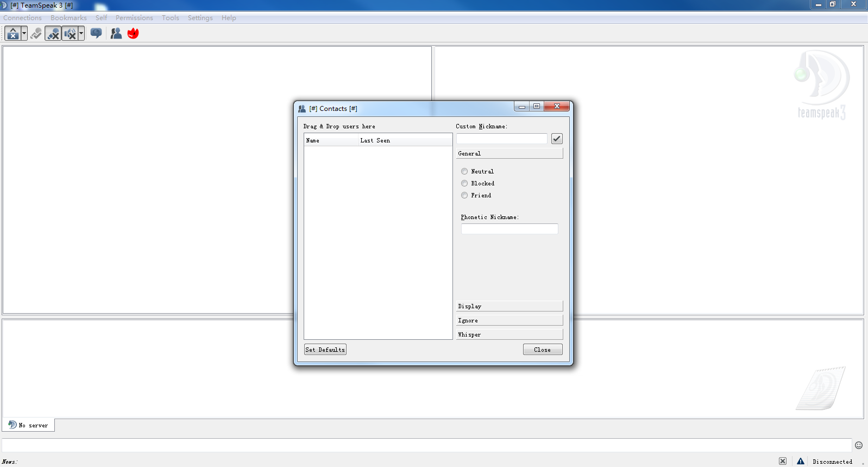This screenshot has width=868, height=467.
Task: Open the smiley emoticon picker
Action: tap(858, 445)
